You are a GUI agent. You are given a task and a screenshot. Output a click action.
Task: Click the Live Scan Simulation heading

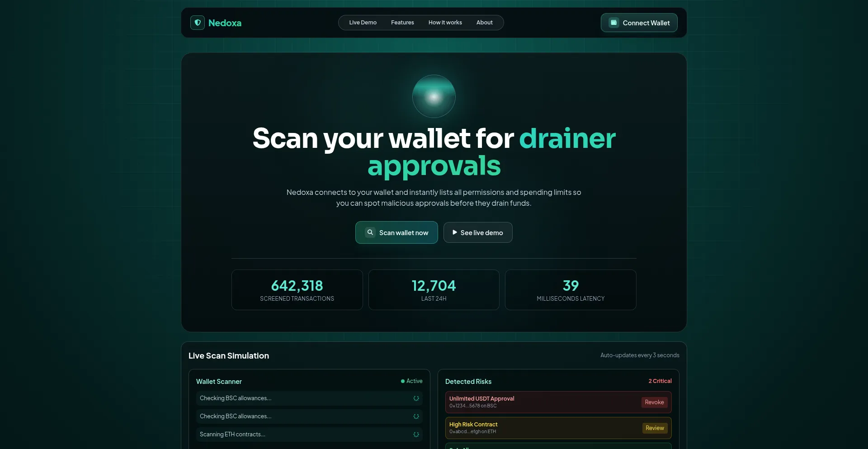tap(229, 356)
